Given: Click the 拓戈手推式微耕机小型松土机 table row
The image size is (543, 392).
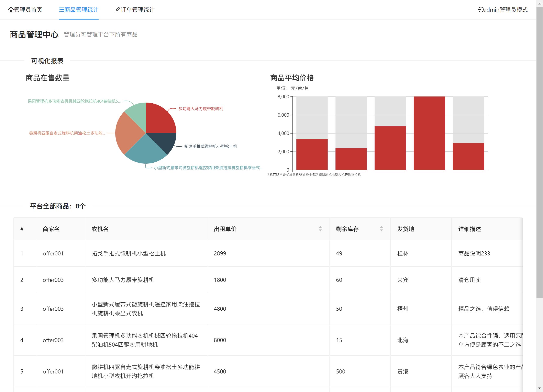Looking at the screenshot, I should point(129,253).
